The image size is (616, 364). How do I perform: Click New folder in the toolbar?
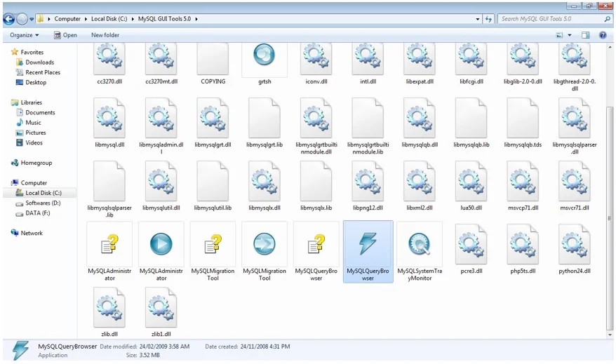[105, 35]
